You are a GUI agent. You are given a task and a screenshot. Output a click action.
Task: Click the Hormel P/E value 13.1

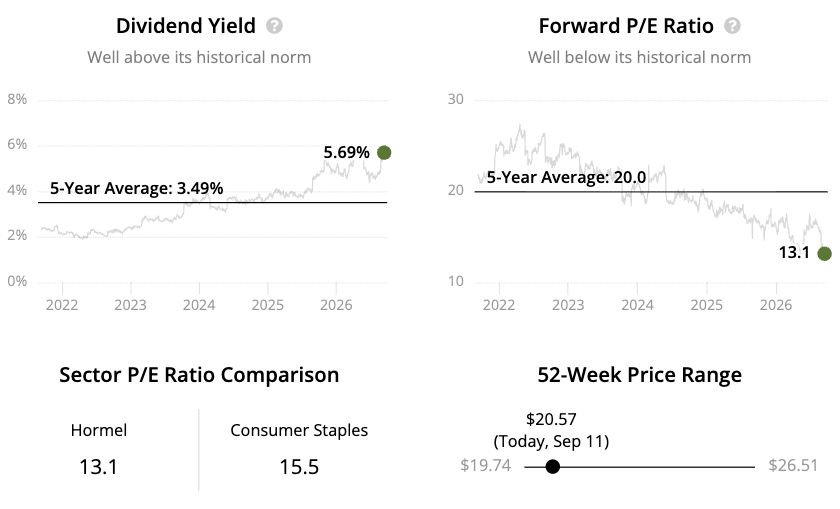99,467
